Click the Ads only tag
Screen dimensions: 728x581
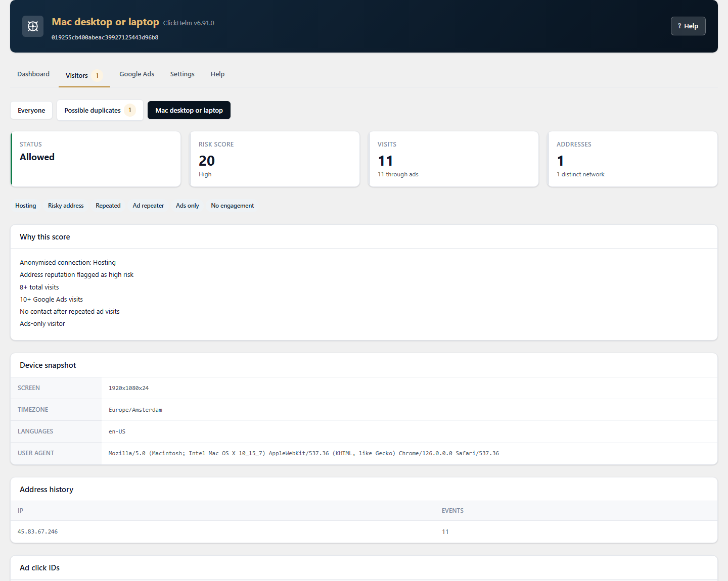pos(188,206)
